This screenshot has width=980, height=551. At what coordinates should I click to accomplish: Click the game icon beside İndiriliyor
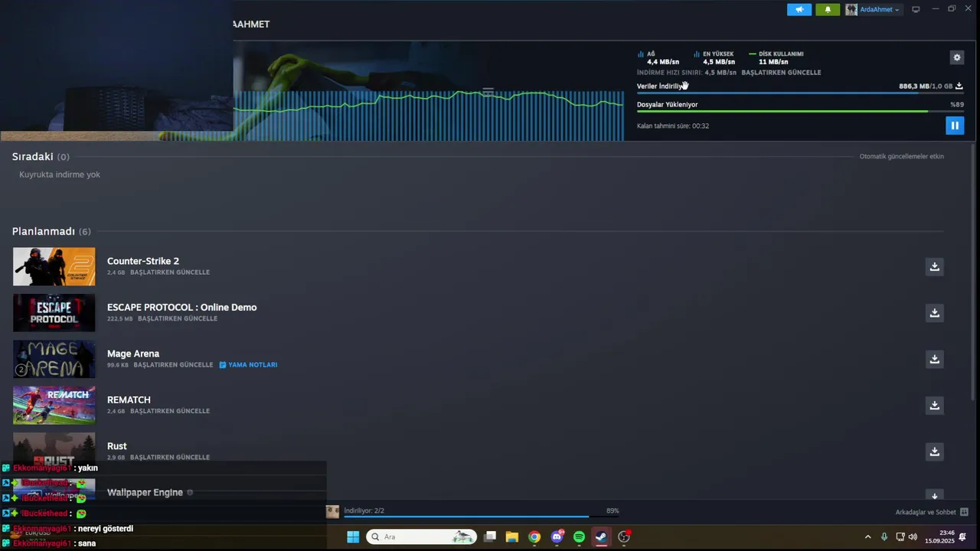point(332,512)
